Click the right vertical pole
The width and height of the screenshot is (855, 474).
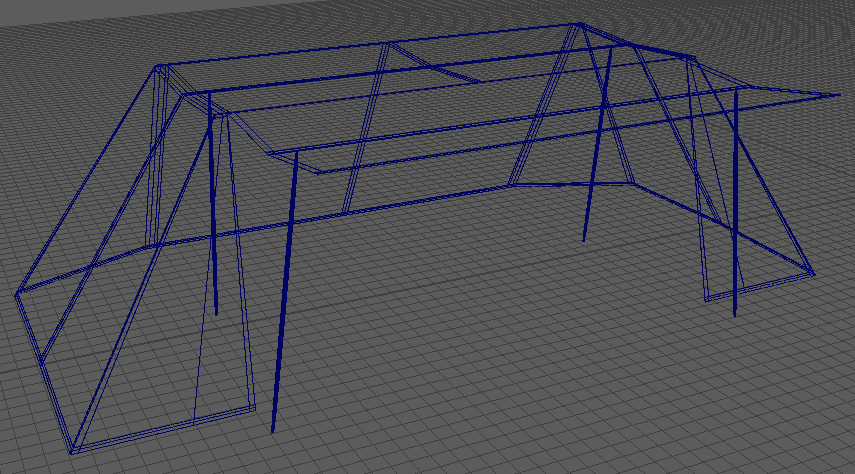[x=735, y=200]
